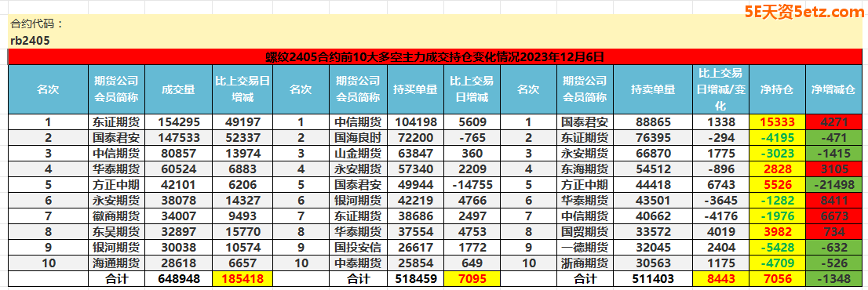Click the 持卖单量 column header
The width and height of the screenshot is (868, 290).
coord(653,89)
